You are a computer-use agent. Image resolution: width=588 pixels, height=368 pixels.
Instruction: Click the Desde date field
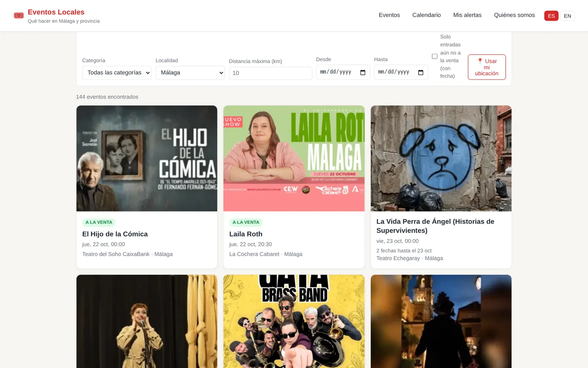[343, 72]
